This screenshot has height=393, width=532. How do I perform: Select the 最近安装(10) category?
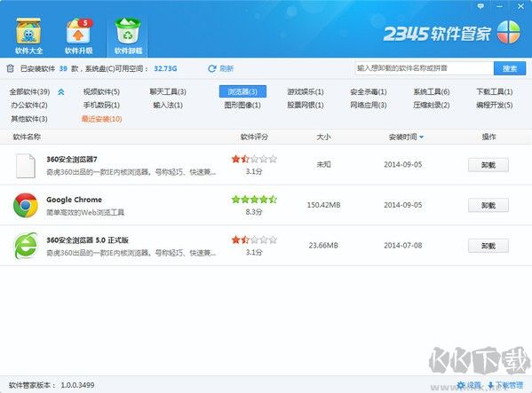click(x=101, y=119)
